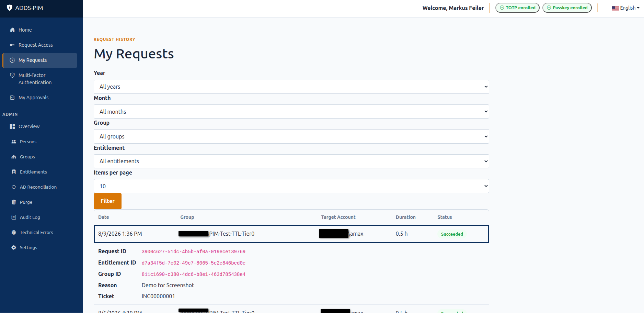Image resolution: width=644 pixels, height=313 pixels.
Task: Click the Audit Log list icon
Action: (14, 217)
